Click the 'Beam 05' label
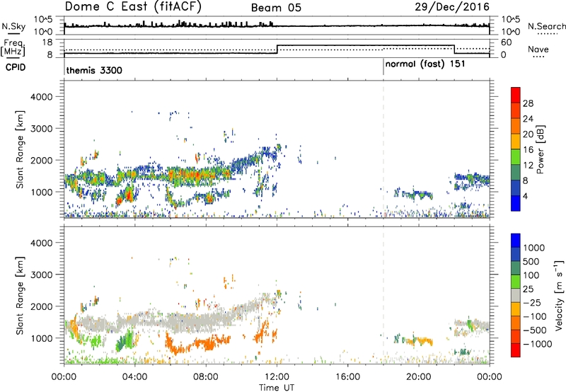Image resolution: width=566 pixels, height=392 pixels. coord(276,8)
